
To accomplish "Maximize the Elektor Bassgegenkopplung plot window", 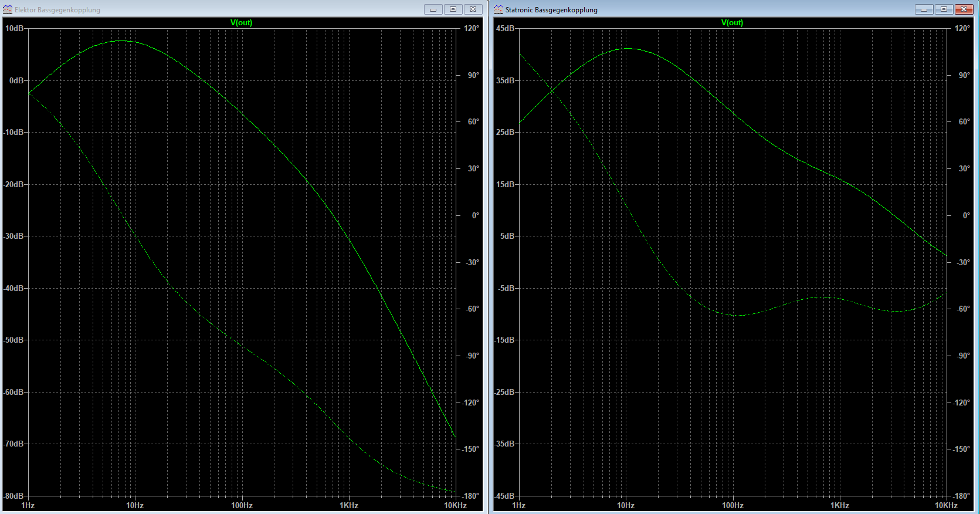I will coord(453,9).
